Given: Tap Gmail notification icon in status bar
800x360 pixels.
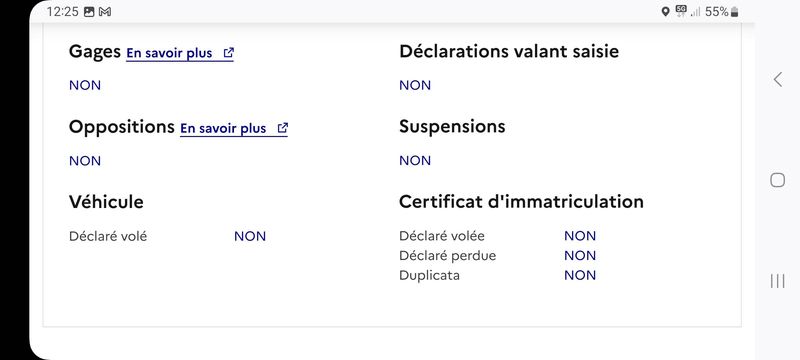Looking at the screenshot, I should (x=105, y=12).
